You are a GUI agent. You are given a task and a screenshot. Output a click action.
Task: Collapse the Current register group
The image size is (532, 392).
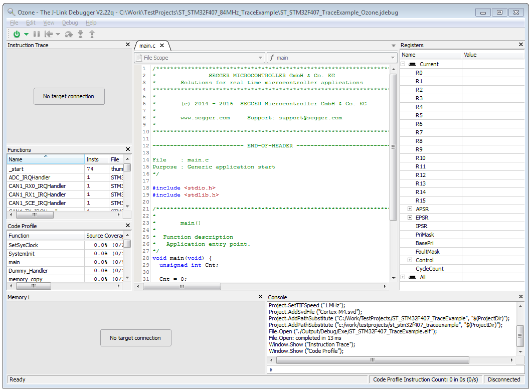click(403, 64)
